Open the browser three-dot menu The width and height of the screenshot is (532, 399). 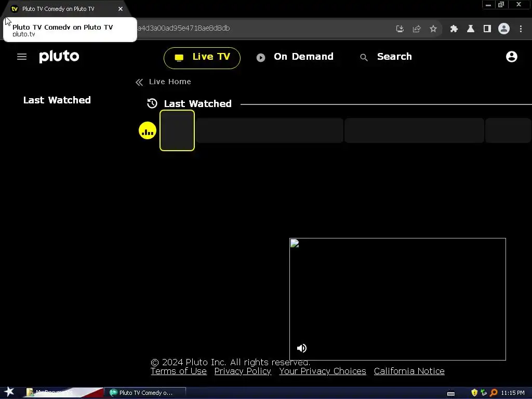[521, 29]
